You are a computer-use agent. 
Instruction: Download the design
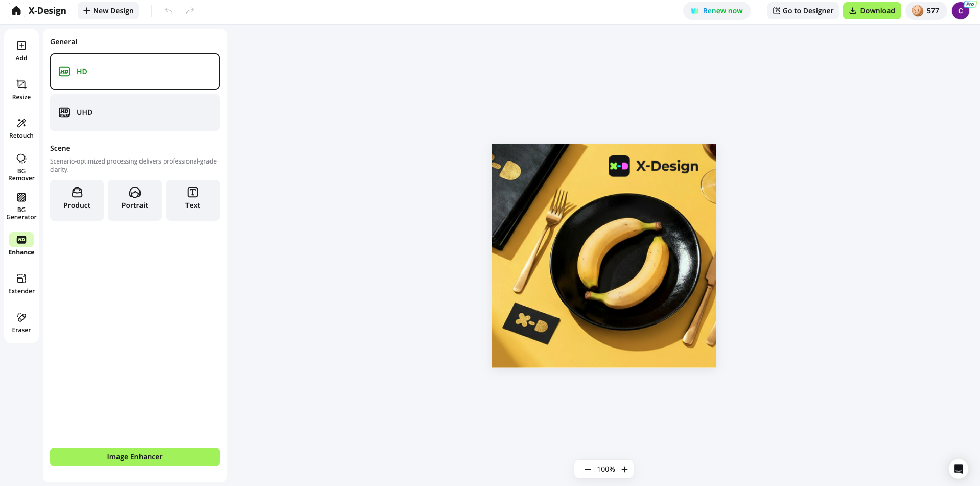point(872,11)
